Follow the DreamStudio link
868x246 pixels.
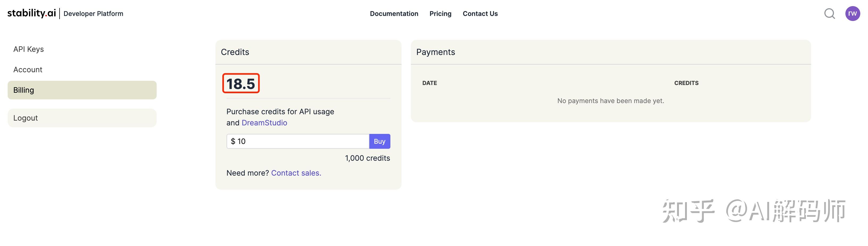click(x=264, y=123)
